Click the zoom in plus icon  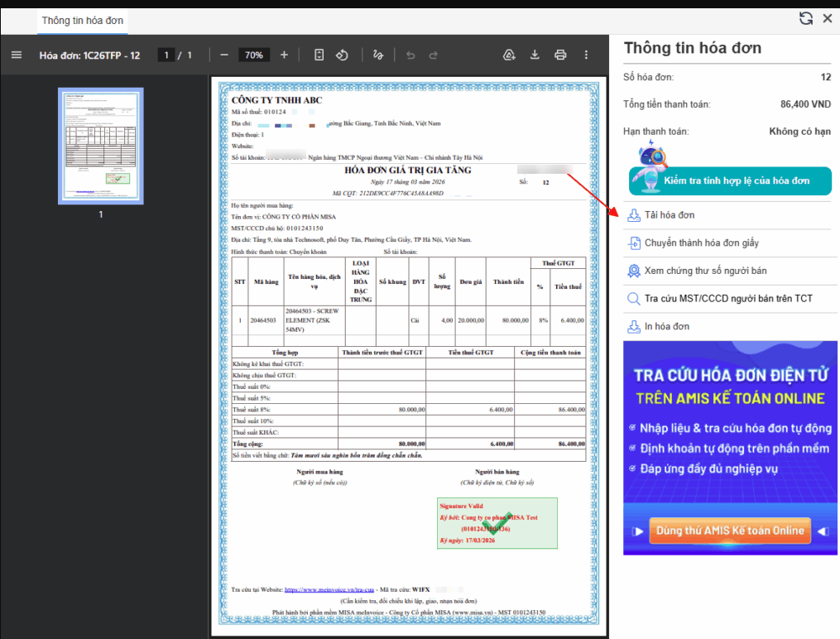[284, 55]
